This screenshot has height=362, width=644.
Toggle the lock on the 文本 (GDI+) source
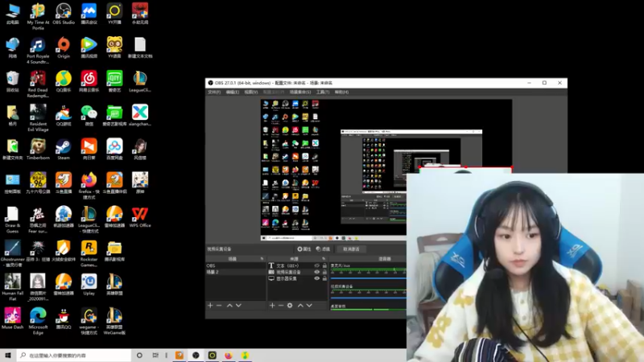[324, 265]
